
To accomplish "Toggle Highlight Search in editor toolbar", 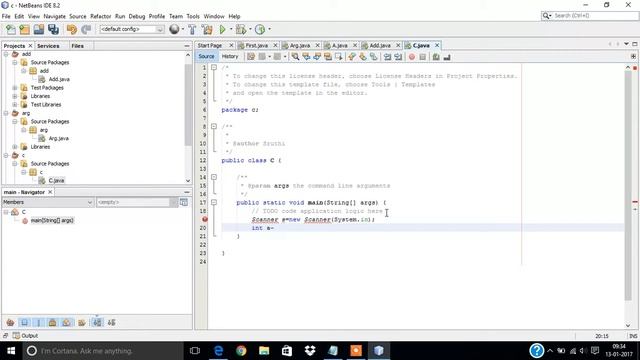I will [x=328, y=57].
